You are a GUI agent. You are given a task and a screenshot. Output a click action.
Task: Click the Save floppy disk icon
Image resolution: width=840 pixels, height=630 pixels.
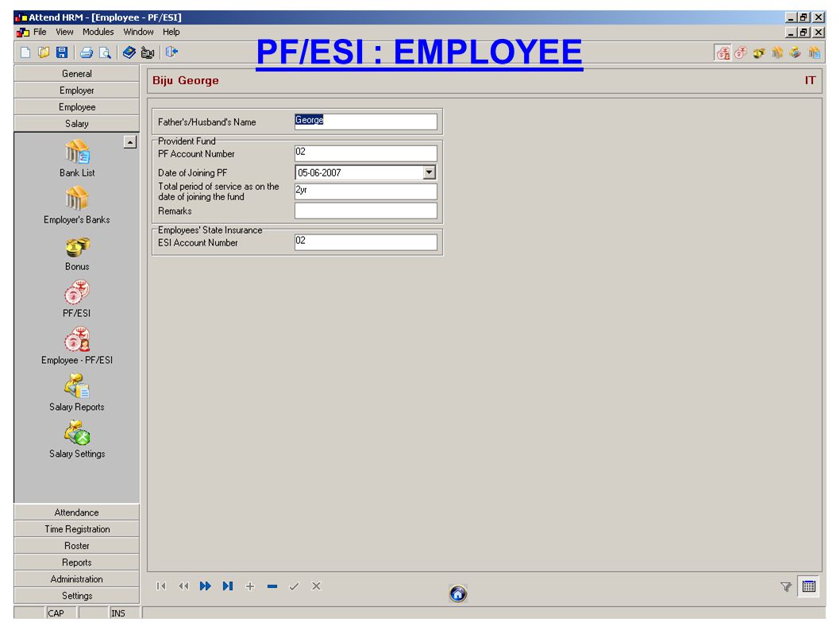coord(62,52)
